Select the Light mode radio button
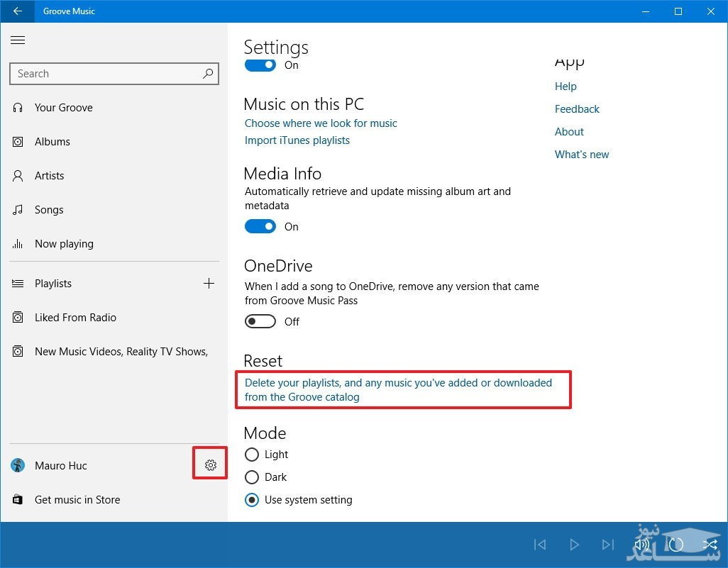 tap(251, 455)
